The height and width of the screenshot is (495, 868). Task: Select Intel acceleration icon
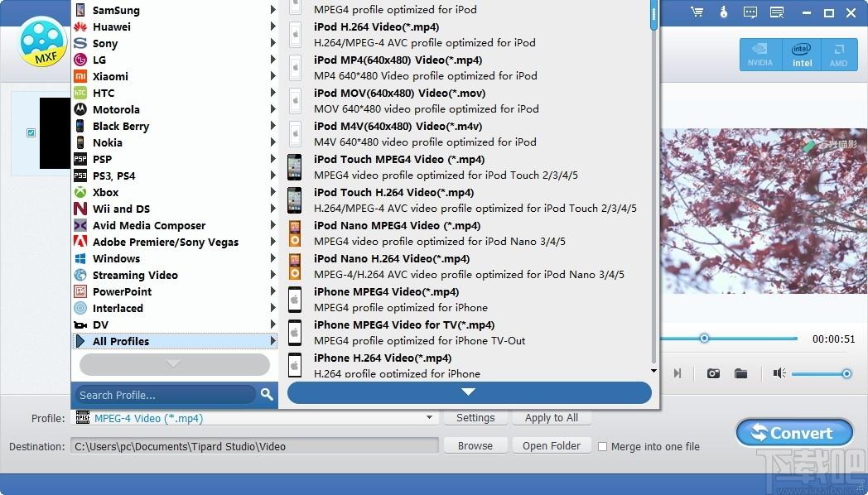[x=802, y=55]
